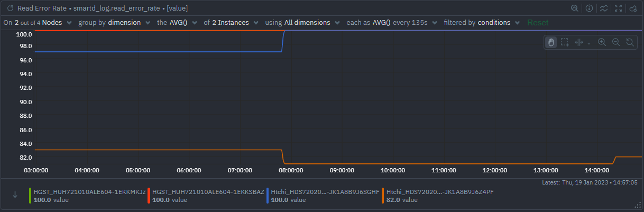This screenshot has height=212, width=644.
Task: Click the 100.0 y-axis label
Action: click(24, 34)
